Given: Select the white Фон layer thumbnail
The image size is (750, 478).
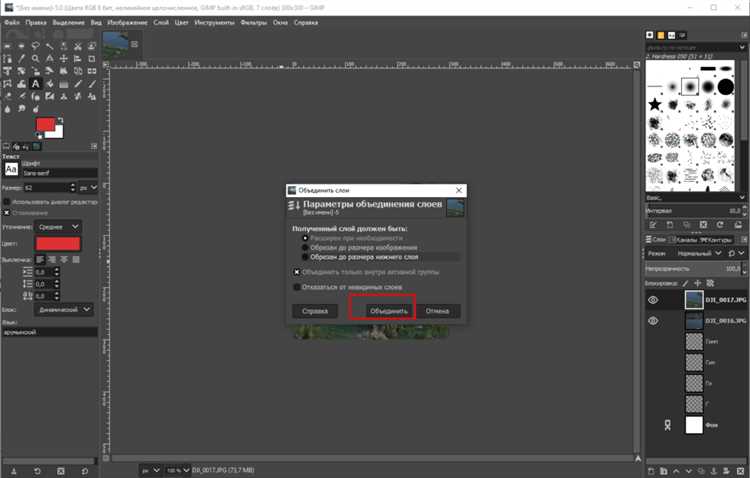Looking at the screenshot, I should point(694,425).
